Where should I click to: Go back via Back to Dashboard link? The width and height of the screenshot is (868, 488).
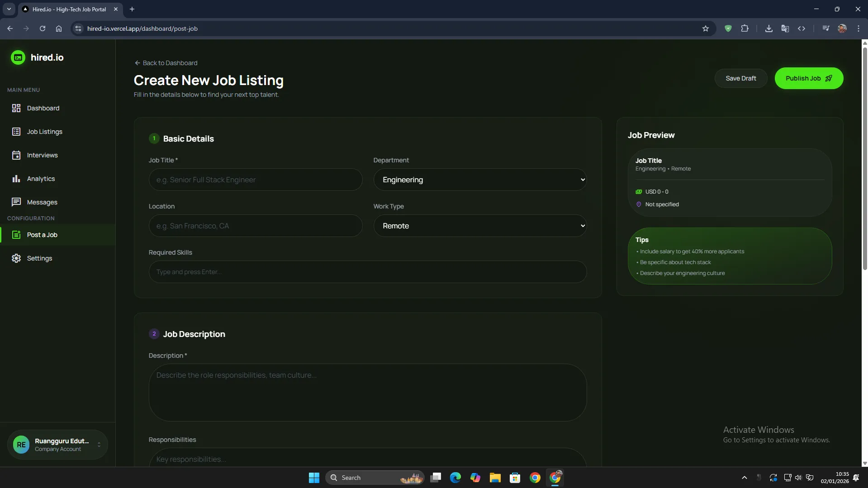166,63
